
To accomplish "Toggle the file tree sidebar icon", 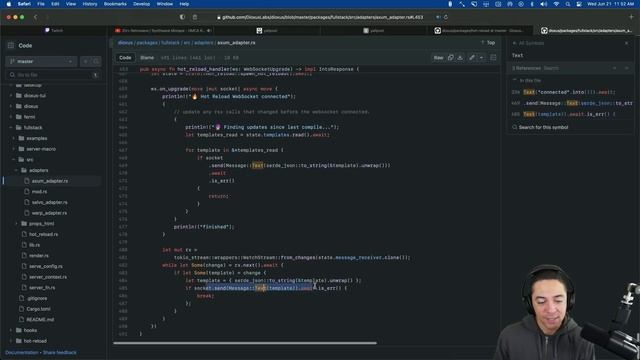I will click(x=11, y=46).
